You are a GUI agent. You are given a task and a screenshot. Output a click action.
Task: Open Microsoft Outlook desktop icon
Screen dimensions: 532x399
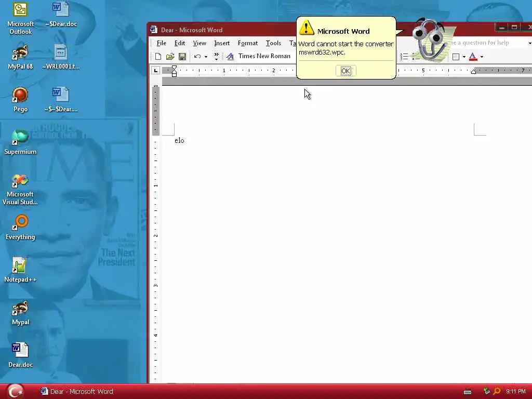tap(20, 18)
